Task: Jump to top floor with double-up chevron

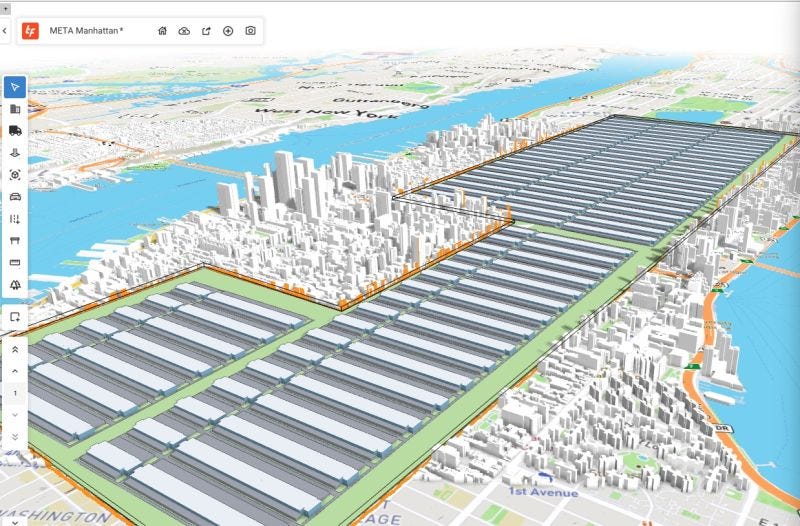Action: (x=15, y=349)
